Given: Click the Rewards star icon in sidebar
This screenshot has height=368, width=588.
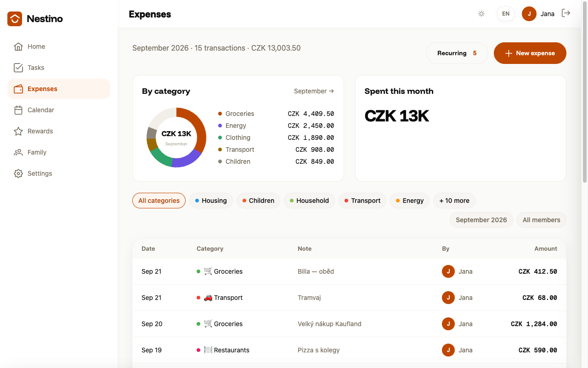Looking at the screenshot, I should 18,131.
